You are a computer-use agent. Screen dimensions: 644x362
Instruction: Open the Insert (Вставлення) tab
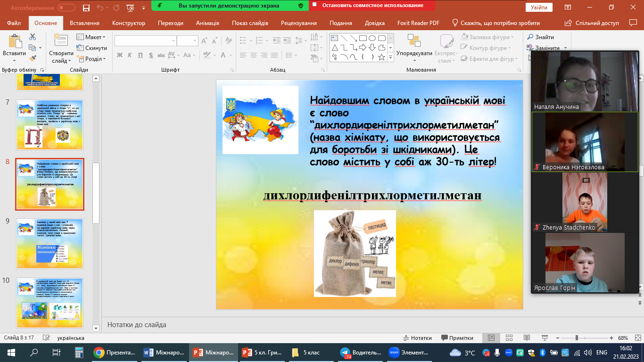(x=84, y=23)
